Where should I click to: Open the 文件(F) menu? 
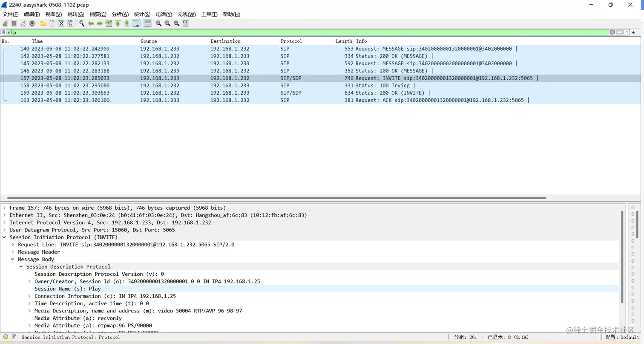(11, 14)
